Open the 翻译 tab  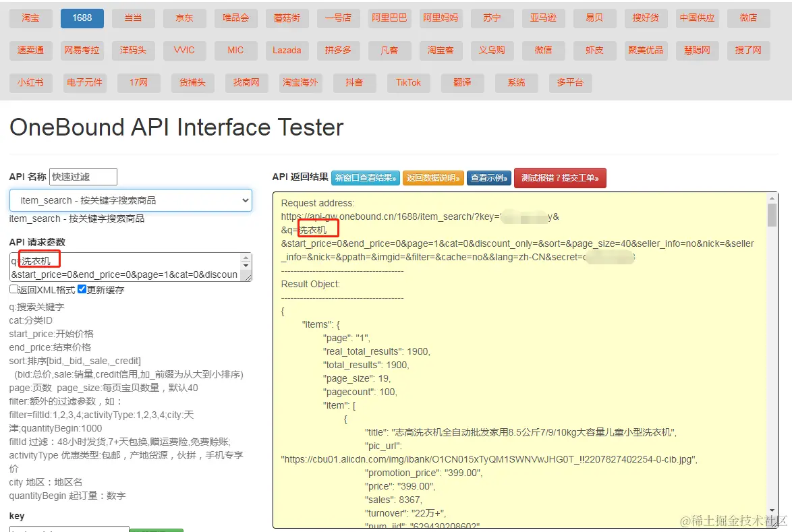coord(463,83)
